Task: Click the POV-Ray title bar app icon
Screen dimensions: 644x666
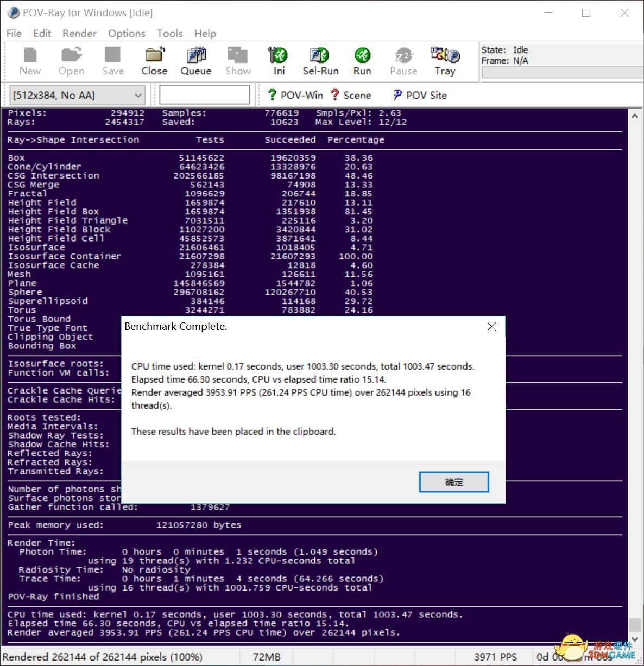Action: click(13, 12)
